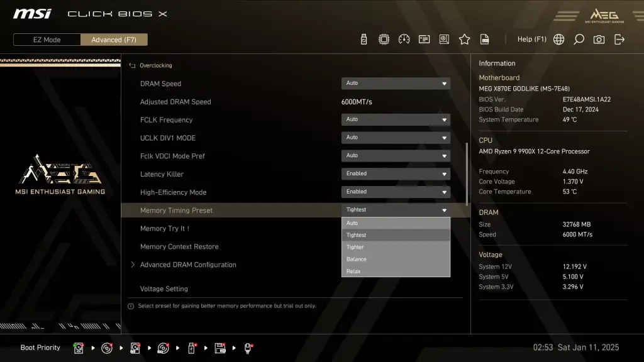Viewport: 644px width, 362px height.
Task: Open the Favorites star icon
Action: coord(464,40)
